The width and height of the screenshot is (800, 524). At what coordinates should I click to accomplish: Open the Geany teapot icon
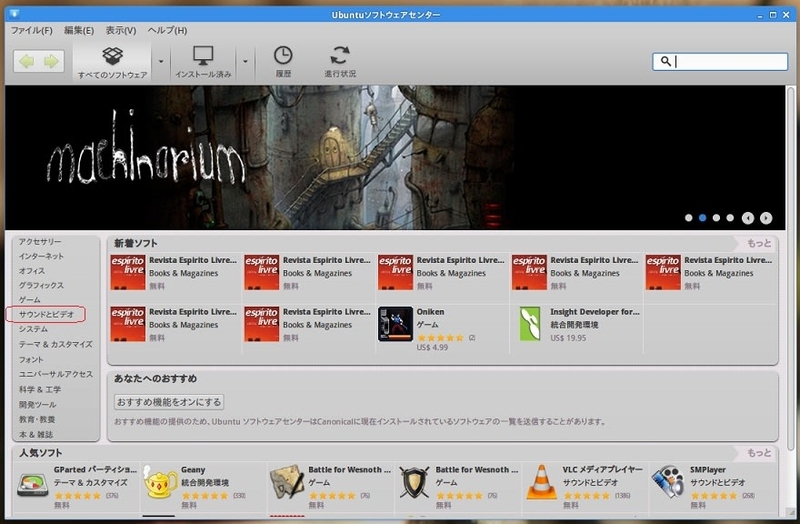160,482
